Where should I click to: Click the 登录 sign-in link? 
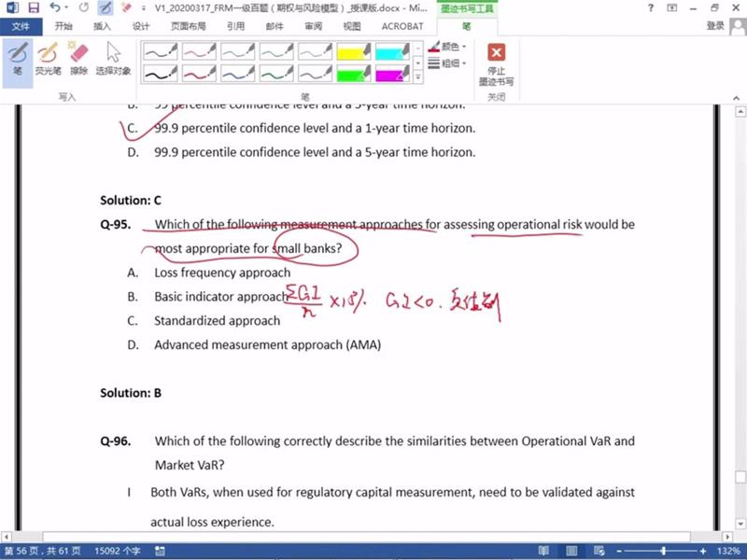pyautogui.click(x=715, y=26)
